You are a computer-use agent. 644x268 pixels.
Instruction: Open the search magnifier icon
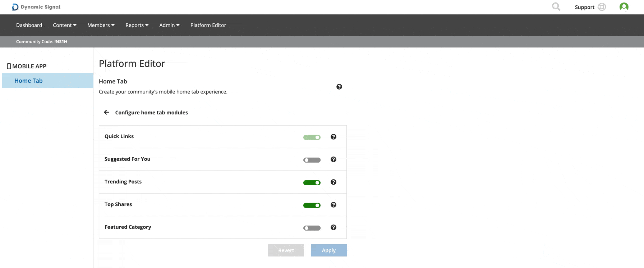coord(556,6)
